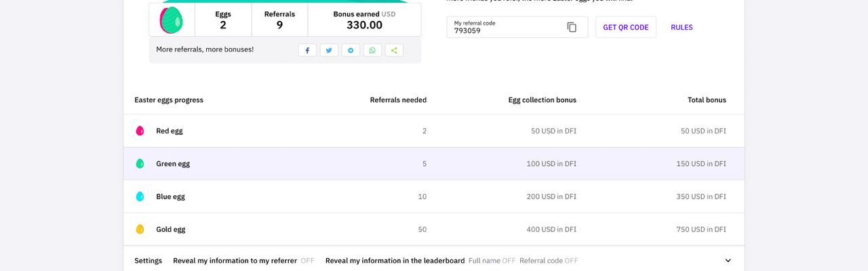
Task: Click the Red egg icon
Action: point(140,131)
